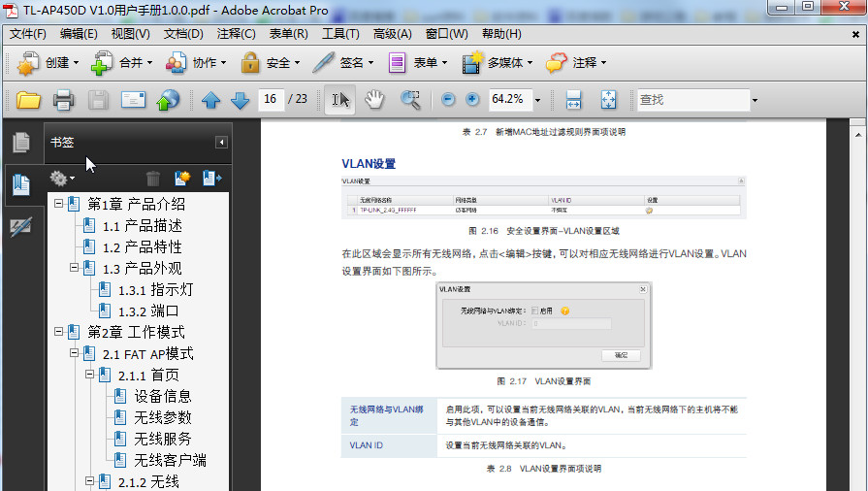Viewport: 868px width, 491px height.
Task: Go to the previous page with the up arrow
Action: [x=210, y=100]
